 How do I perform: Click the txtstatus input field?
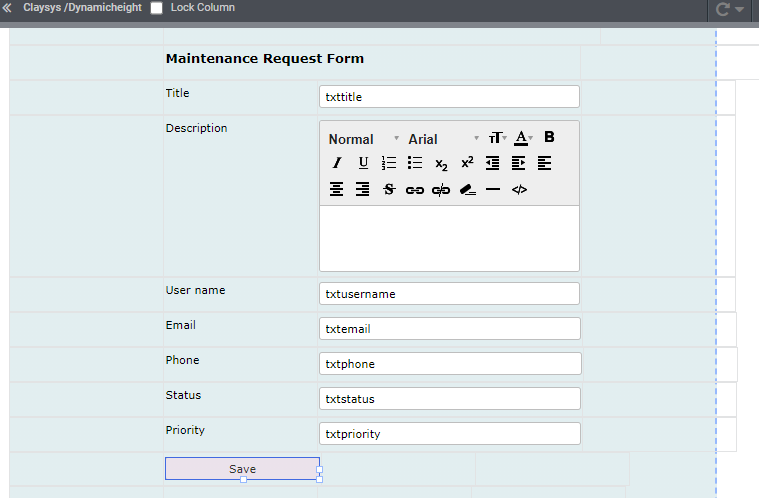450,398
